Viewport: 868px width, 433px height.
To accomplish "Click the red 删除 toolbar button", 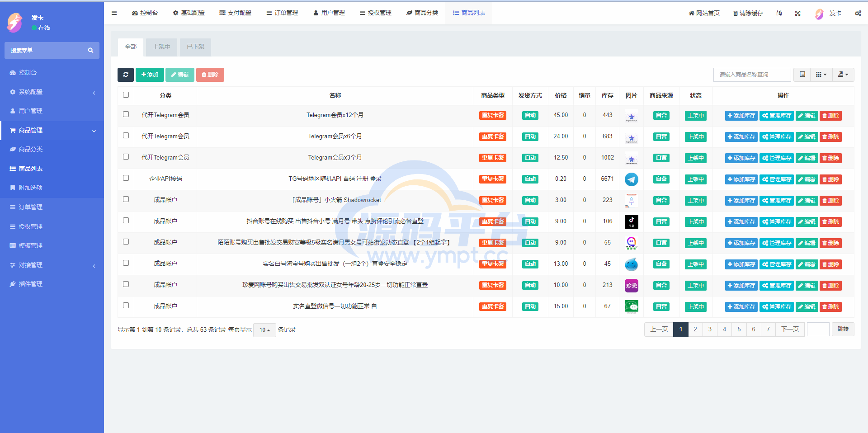I will coord(210,75).
